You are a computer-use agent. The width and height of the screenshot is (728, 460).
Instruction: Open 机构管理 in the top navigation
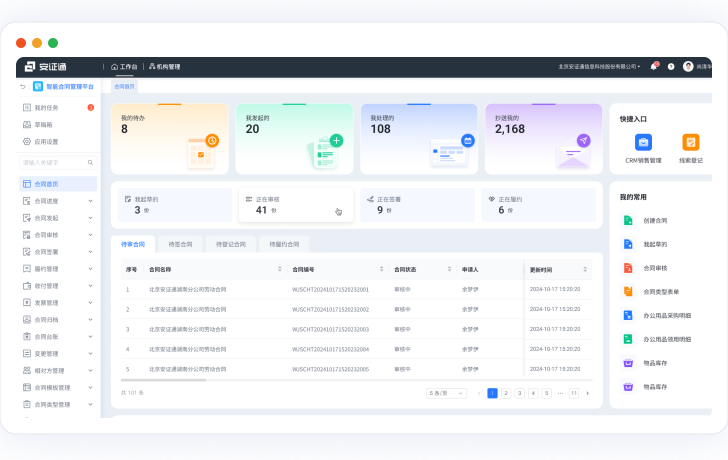(x=165, y=67)
